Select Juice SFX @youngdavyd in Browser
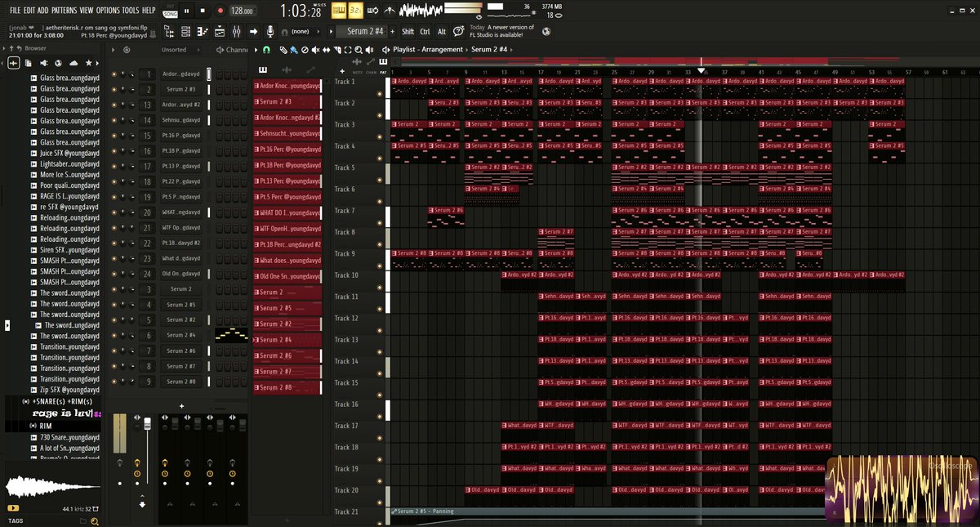The width and height of the screenshot is (980, 527). click(x=69, y=153)
